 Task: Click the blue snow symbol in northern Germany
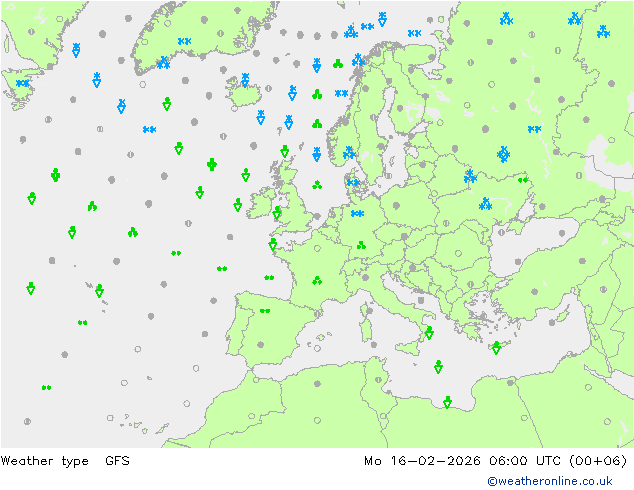click(357, 213)
